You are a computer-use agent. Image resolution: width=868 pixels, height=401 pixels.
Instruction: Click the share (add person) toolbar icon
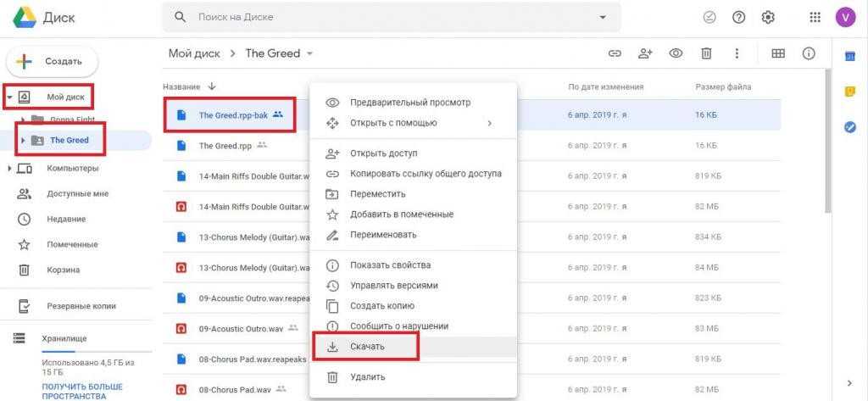coord(645,53)
